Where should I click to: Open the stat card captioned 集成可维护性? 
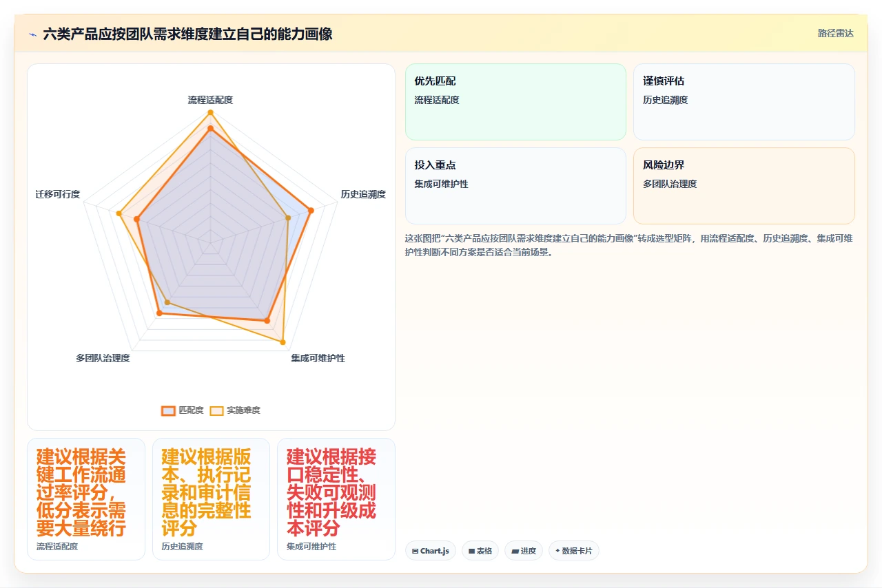[336, 499]
